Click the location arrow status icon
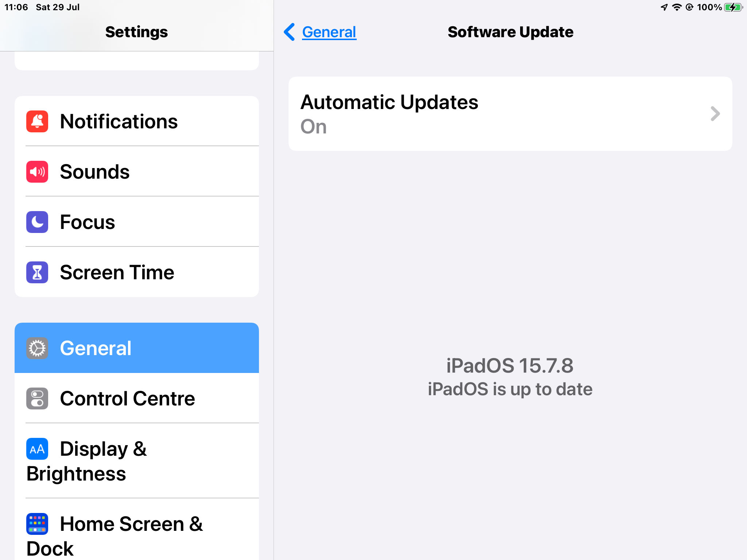This screenshot has width=747, height=560. [664, 7]
